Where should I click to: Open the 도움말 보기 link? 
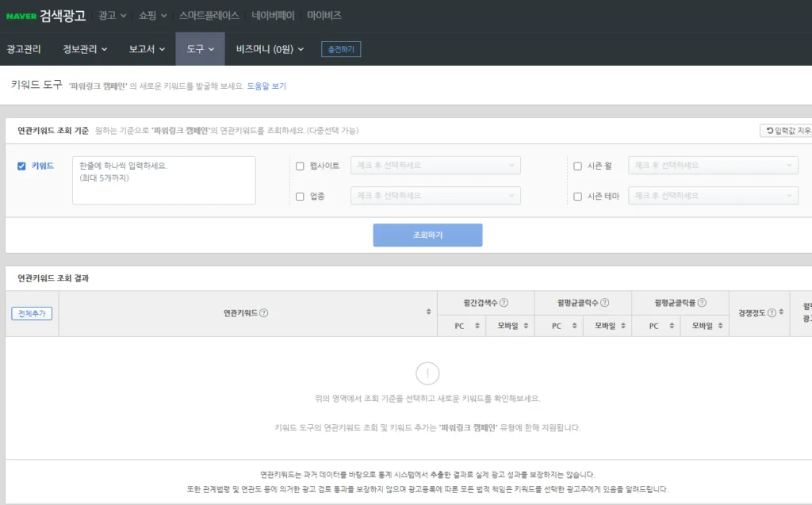268,86
